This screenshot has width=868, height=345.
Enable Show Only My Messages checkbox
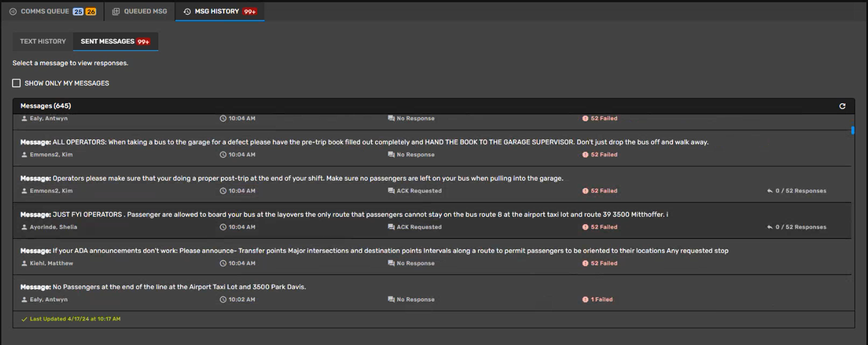tap(16, 83)
